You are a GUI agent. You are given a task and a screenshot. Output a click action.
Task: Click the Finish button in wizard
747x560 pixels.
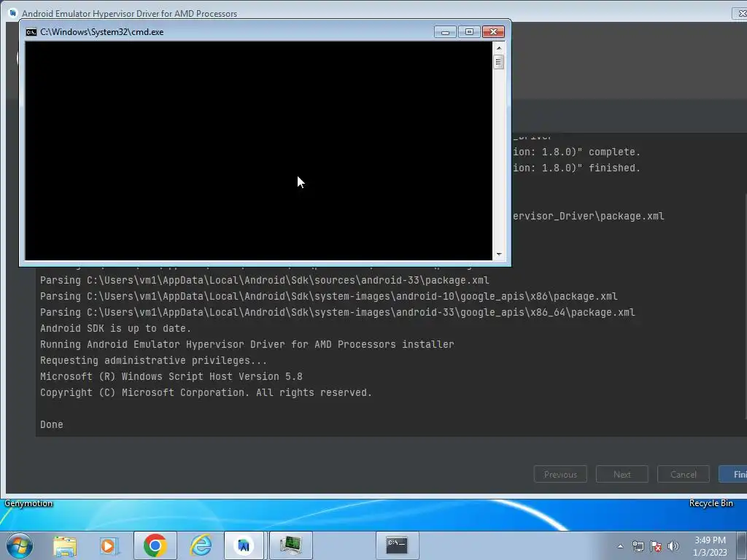point(734,474)
